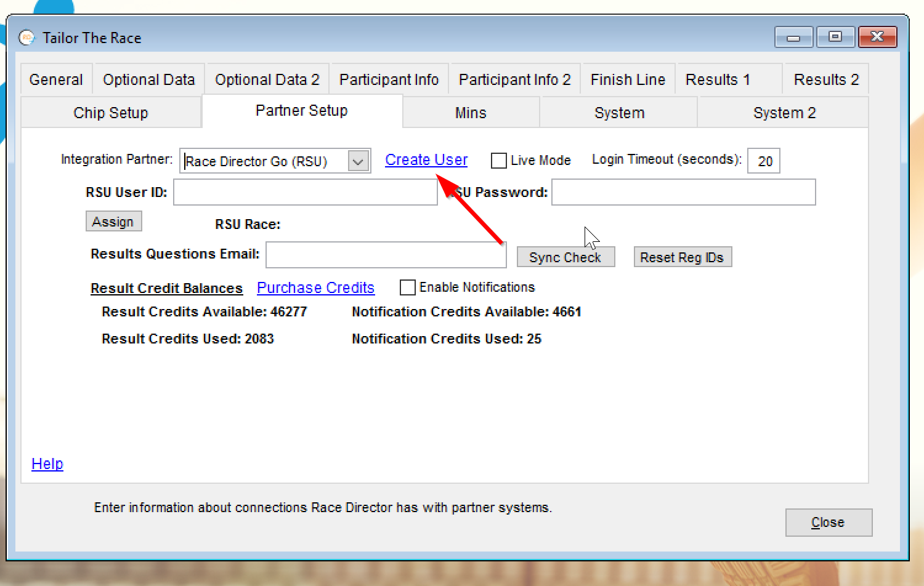Click the Close button at bottom
The height and width of the screenshot is (586, 924).
click(x=829, y=523)
